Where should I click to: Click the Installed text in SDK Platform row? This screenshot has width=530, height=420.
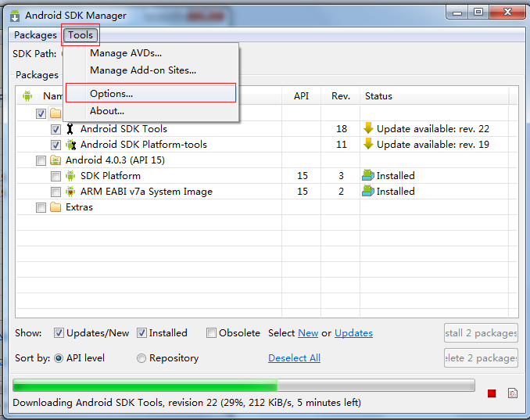(x=396, y=176)
